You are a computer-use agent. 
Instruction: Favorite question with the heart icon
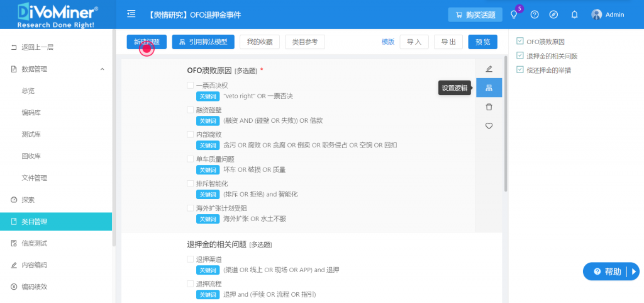click(x=489, y=126)
